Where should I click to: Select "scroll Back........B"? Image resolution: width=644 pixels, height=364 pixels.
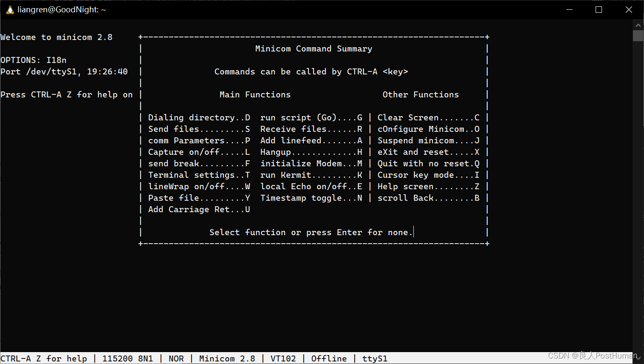coord(428,198)
